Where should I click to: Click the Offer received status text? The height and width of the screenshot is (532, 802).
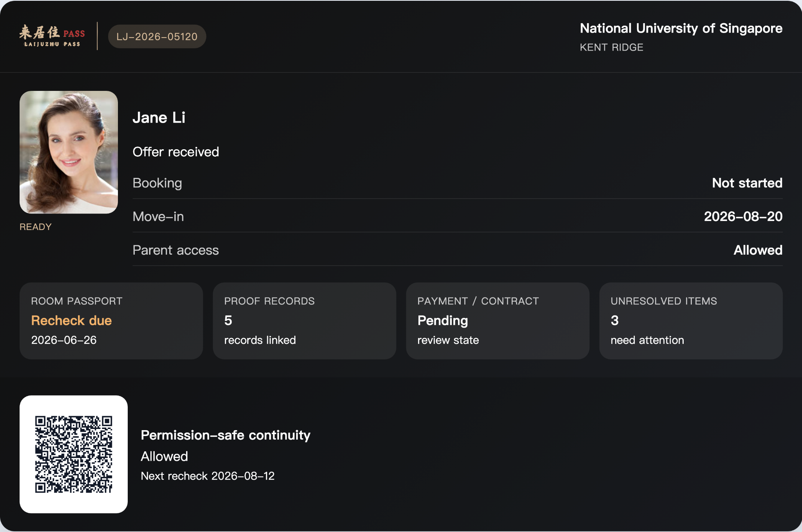[x=176, y=152]
